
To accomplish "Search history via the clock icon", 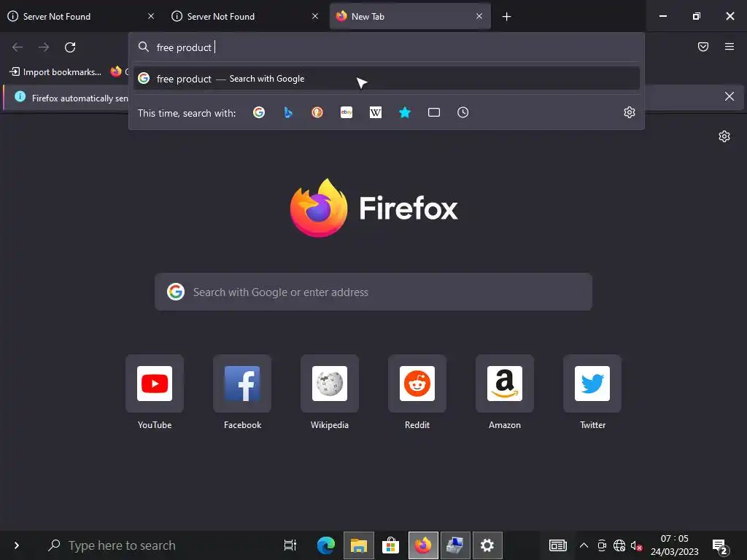I will pyautogui.click(x=462, y=112).
